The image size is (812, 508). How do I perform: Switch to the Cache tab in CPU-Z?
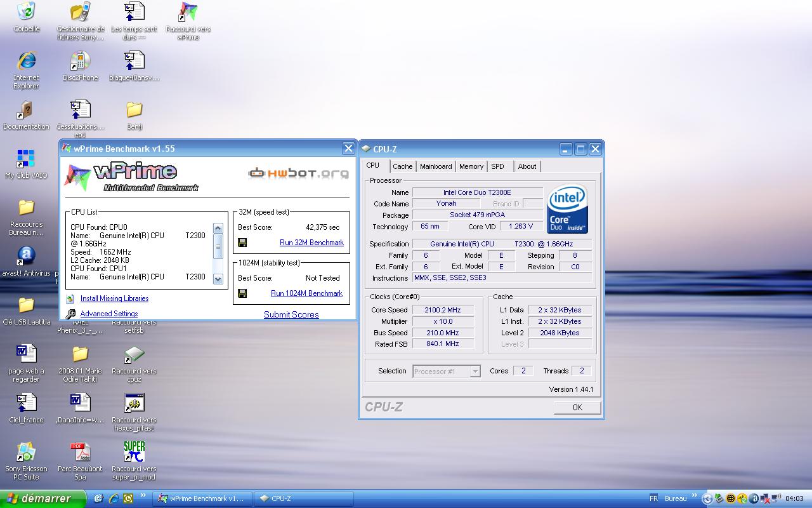coord(402,166)
